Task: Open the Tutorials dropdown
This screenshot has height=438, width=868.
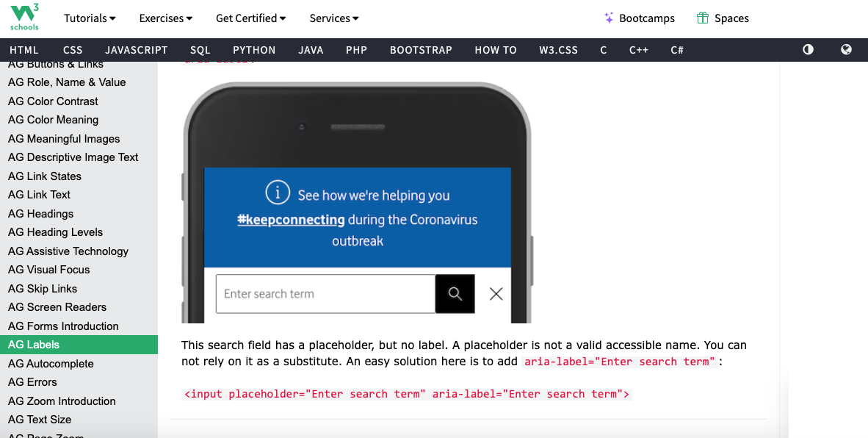Action: (90, 18)
